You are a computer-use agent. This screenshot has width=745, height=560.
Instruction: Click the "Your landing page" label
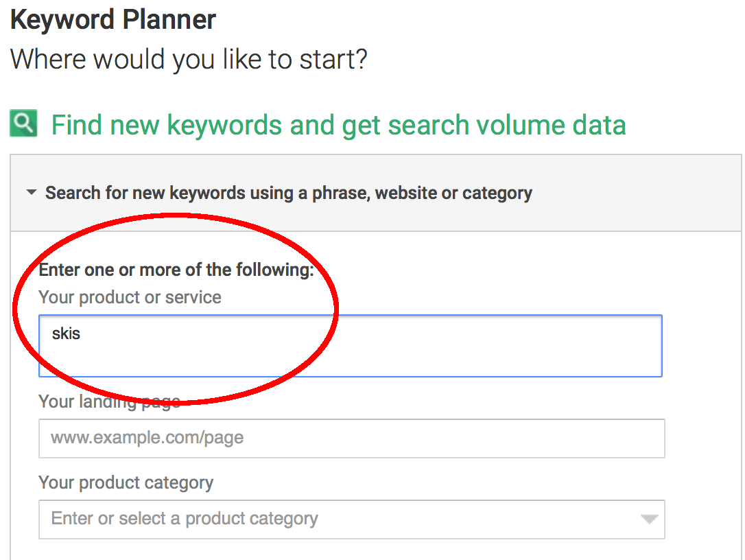click(109, 401)
